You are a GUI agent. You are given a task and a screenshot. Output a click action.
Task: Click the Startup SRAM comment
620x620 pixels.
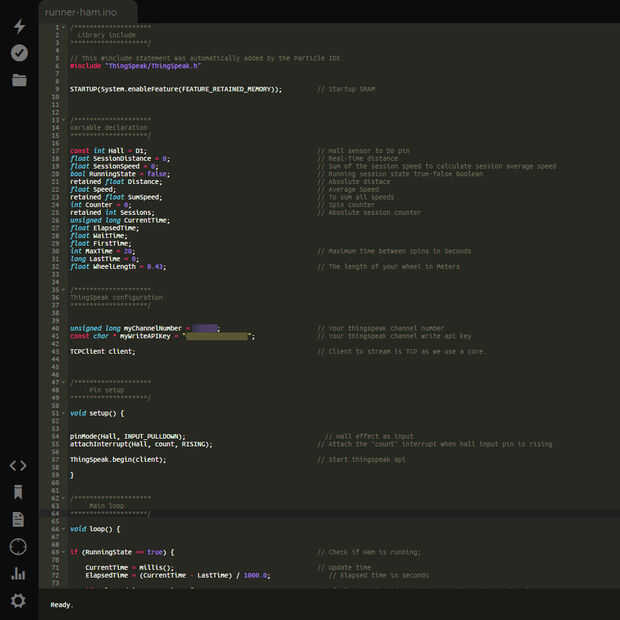(346, 89)
